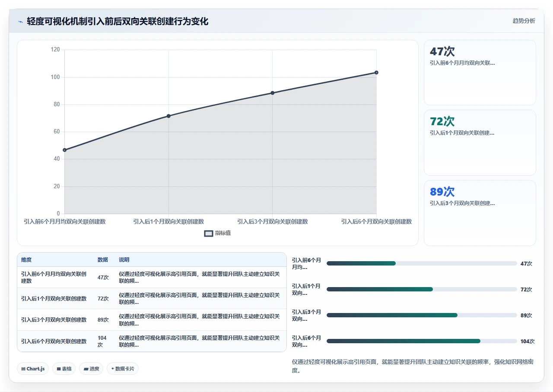The height and width of the screenshot is (392, 553).
Task: Select table cell 引入后1个月双向关联创建数
Action: pyautogui.click(x=55, y=298)
